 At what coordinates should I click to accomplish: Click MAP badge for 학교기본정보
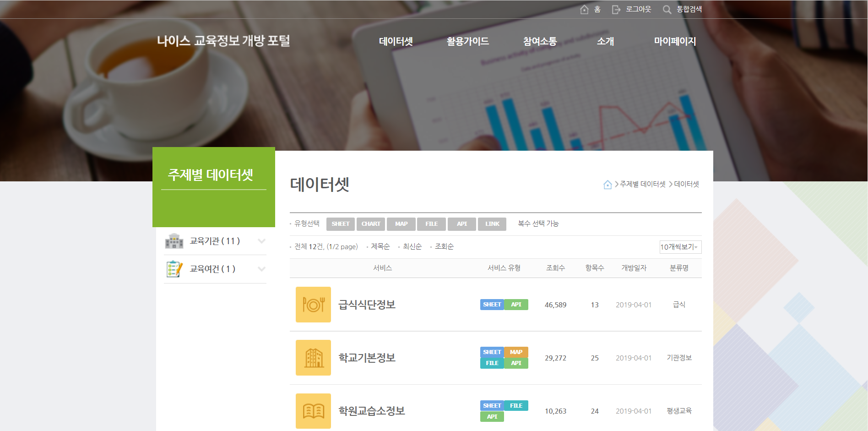pos(516,352)
